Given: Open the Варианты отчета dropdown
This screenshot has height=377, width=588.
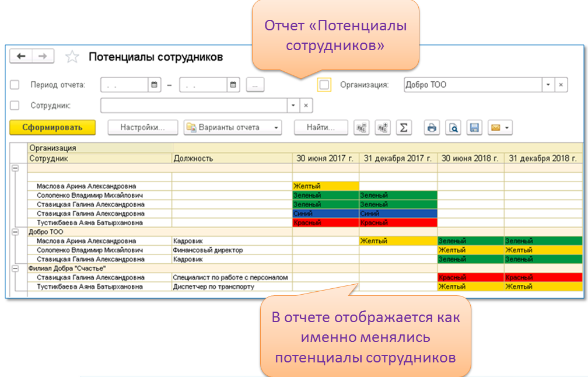Looking at the screenshot, I should [233, 127].
